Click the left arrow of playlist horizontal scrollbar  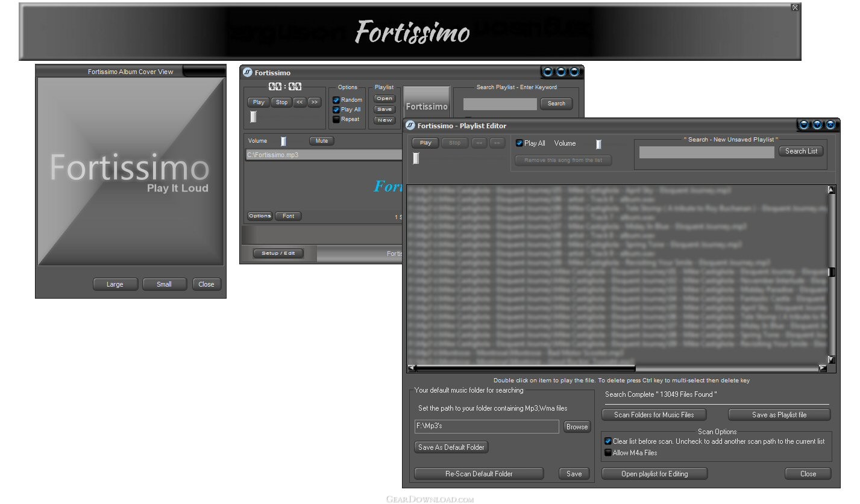412,368
